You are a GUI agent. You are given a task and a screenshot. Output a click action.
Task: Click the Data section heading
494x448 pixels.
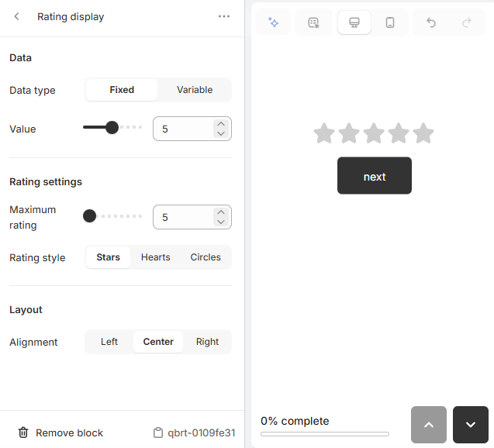coord(20,58)
